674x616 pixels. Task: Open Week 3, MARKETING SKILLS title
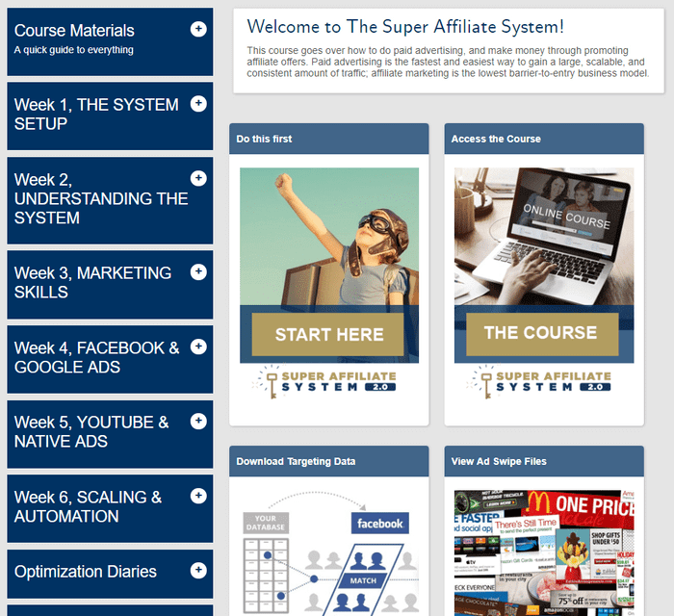92,283
